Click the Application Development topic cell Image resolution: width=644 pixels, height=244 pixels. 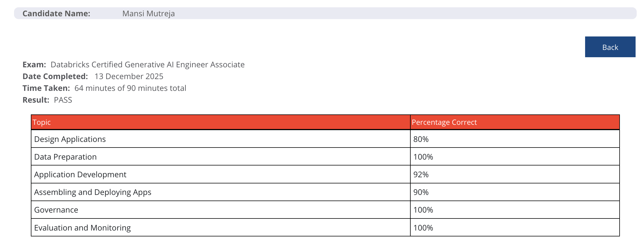point(80,174)
